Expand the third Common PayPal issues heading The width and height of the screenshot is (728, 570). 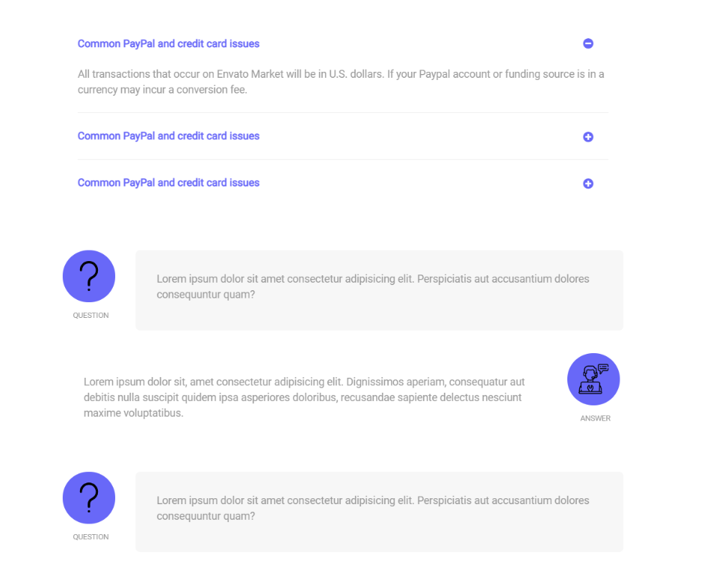pyautogui.click(x=168, y=183)
